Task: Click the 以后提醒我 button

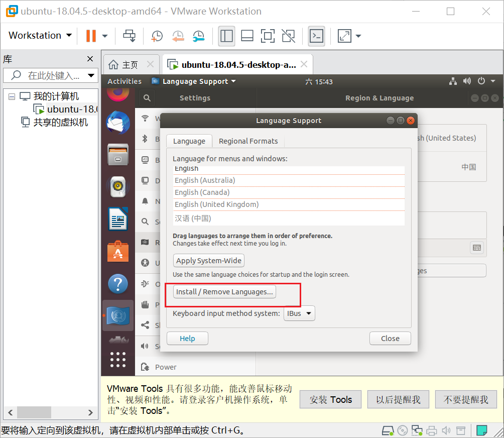Action: coord(398,399)
